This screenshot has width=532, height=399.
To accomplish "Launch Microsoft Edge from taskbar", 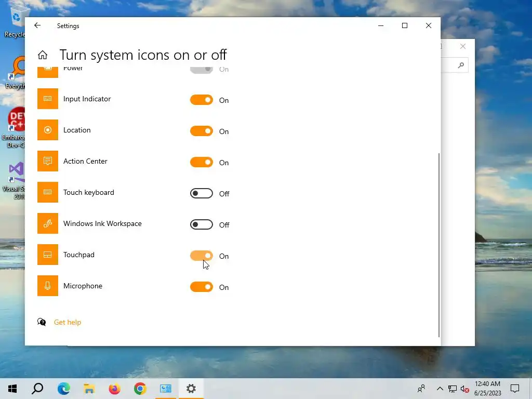I will tap(63, 389).
